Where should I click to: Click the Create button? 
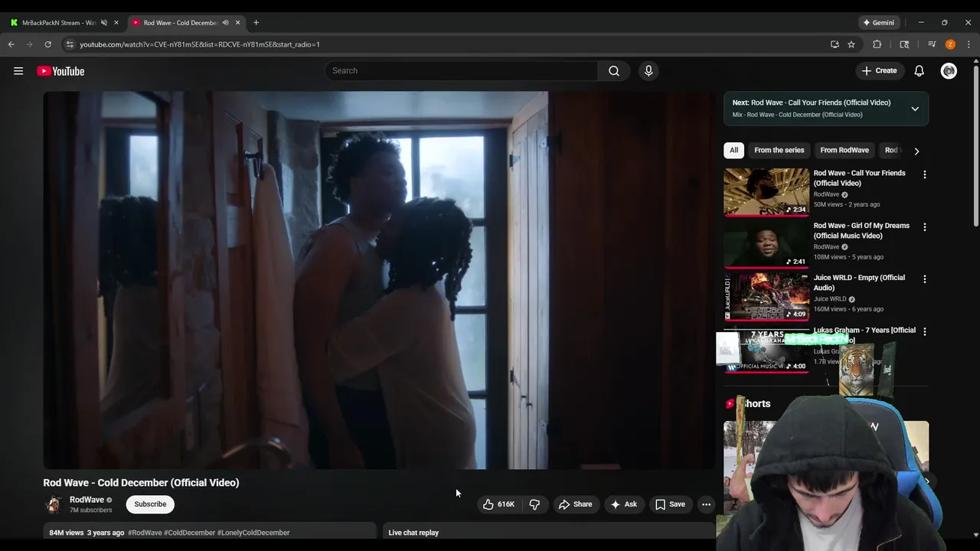[x=879, y=70]
